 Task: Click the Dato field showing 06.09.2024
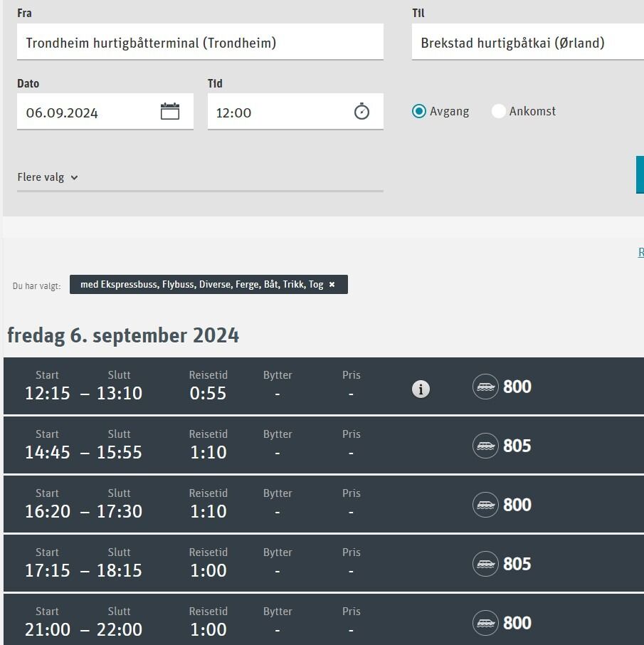pos(105,112)
